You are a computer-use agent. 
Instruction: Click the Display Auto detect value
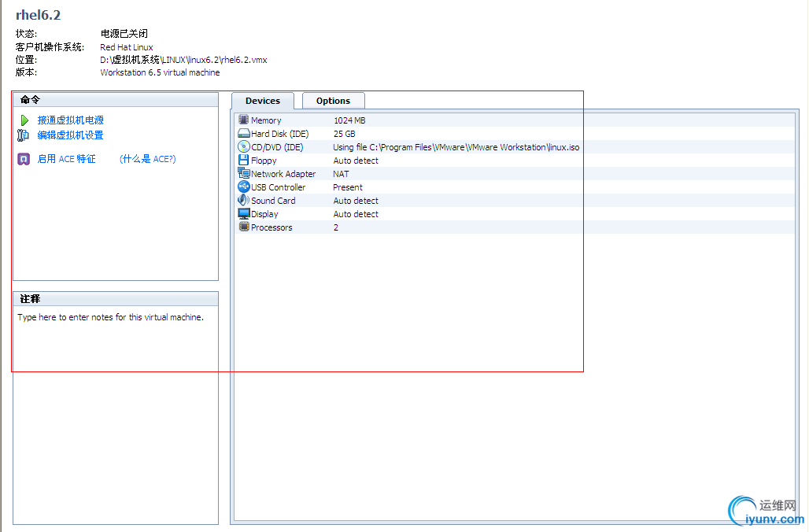[356, 214]
